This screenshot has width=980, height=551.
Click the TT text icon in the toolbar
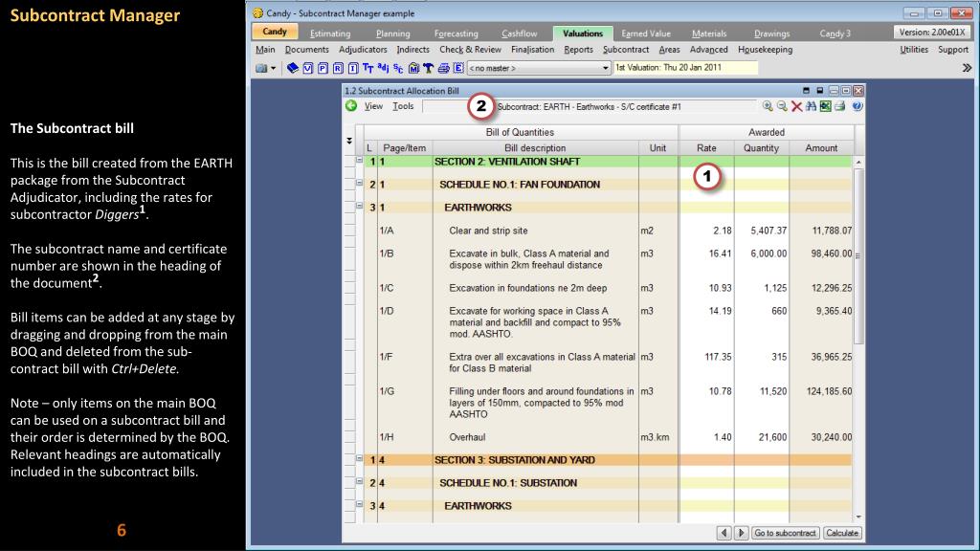coord(367,68)
